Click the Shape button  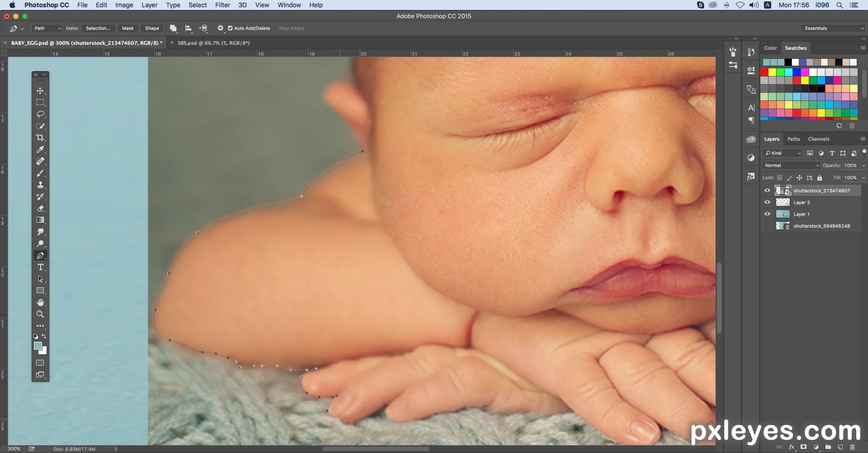coord(152,28)
